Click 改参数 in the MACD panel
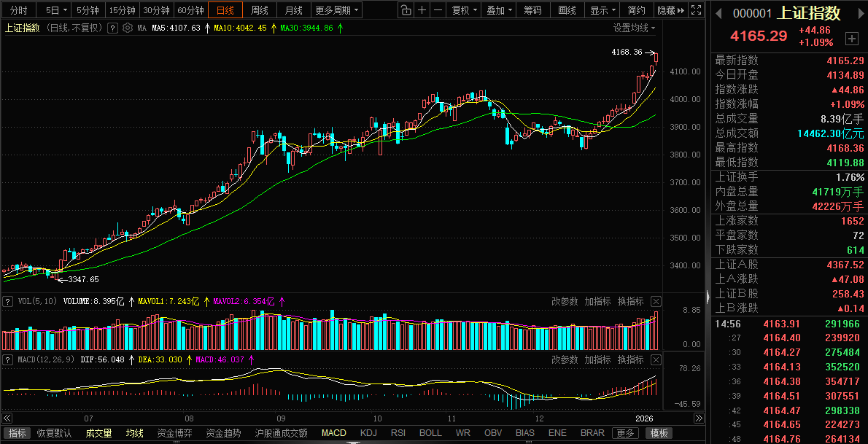868x444 pixels. point(565,359)
